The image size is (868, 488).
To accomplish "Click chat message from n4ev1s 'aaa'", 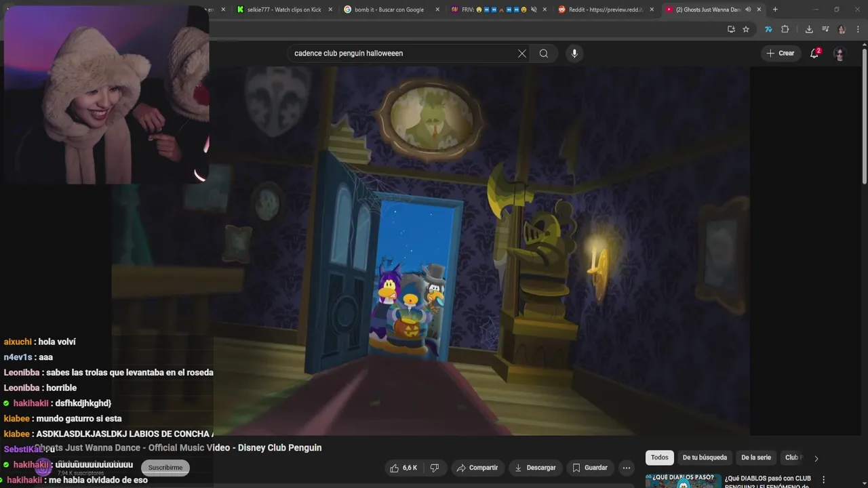I will point(28,357).
